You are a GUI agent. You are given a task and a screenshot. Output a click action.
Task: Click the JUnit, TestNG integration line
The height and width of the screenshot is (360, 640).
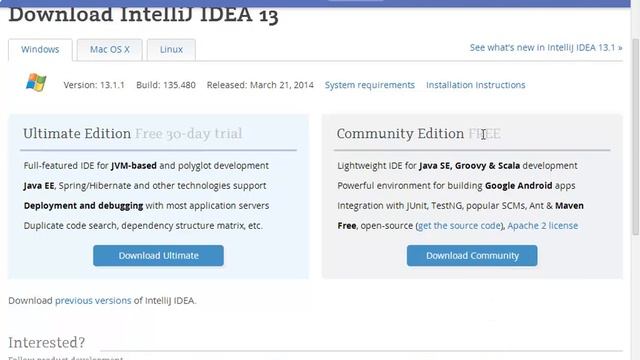pyautogui.click(x=460, y=206)
